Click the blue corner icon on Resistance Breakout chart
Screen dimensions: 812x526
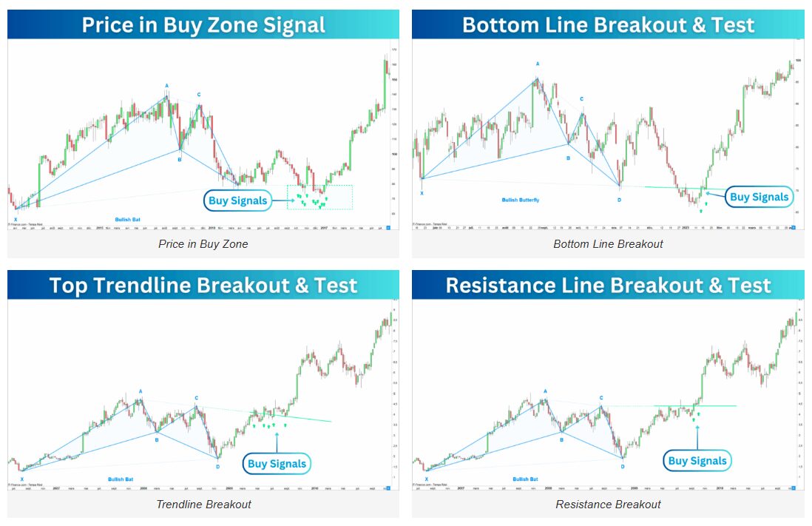[794, 488]
